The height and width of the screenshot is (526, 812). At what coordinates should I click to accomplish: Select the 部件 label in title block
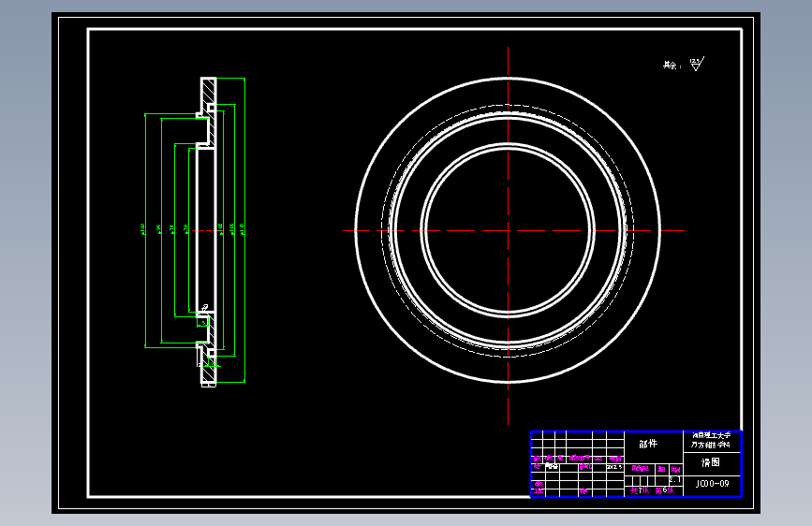click(648, 444)
